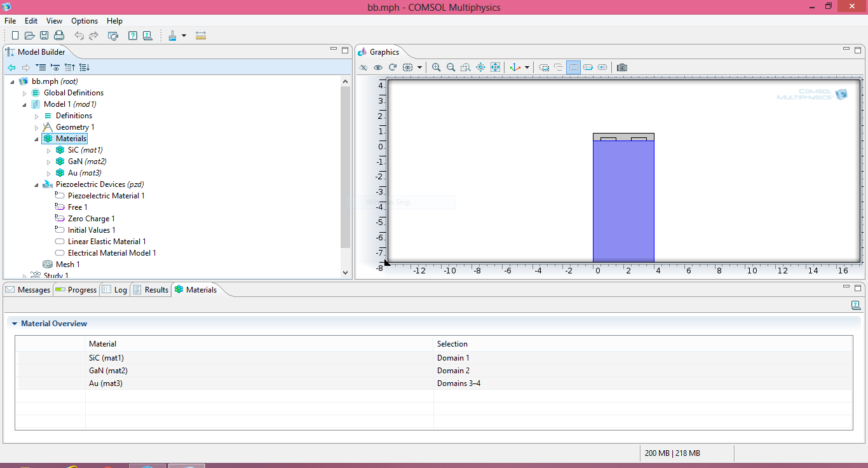Maximize the Graphics panel
868x468 pixels.
[x=857, y=50]
